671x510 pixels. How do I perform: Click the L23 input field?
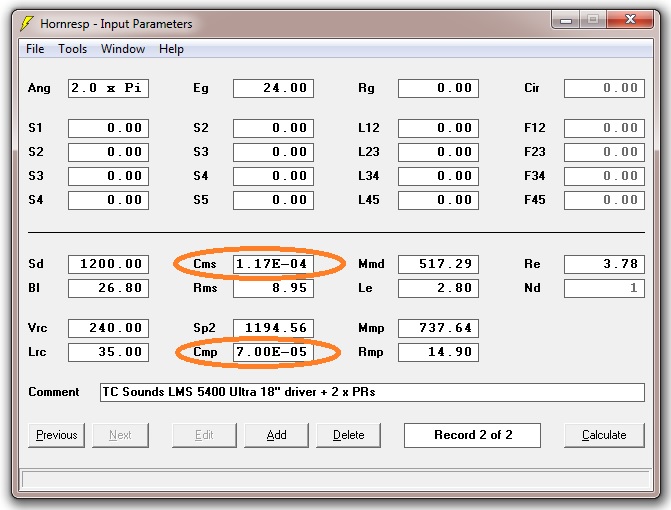point(438,152)
